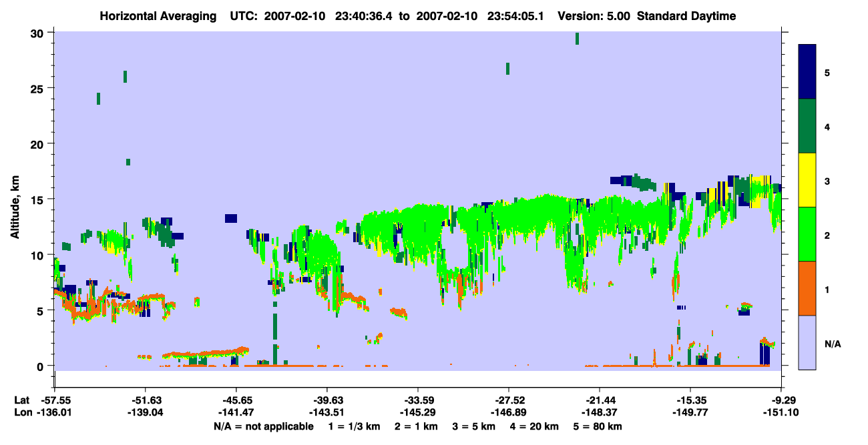
Task: Click 'Standard Daytime' text in the title
Action: pyautogui.click(x=687, y=16)
